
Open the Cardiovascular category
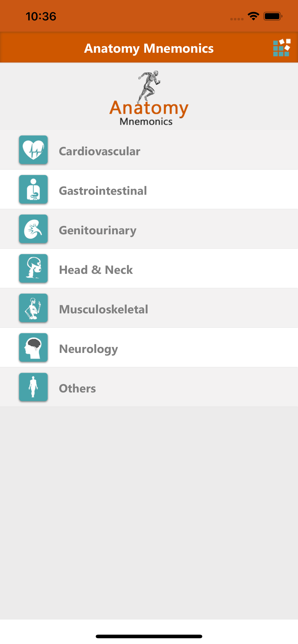click(x=99, y=151)
